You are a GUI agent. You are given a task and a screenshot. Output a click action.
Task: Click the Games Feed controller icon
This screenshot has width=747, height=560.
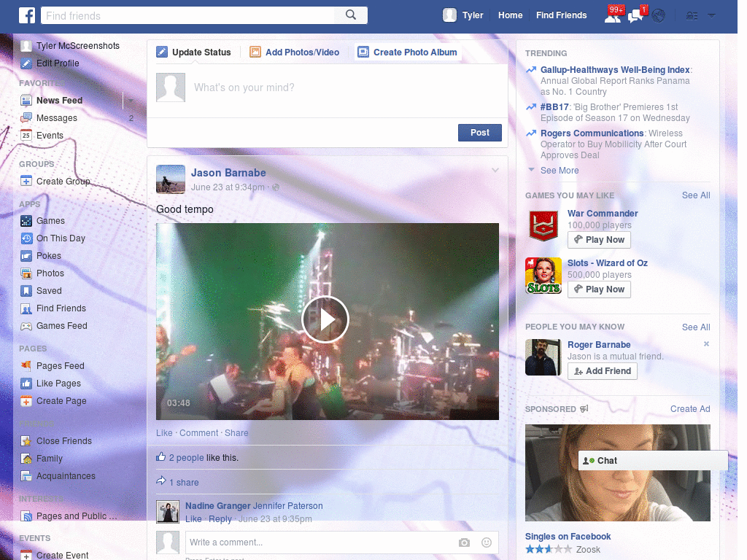click(26, 326)
